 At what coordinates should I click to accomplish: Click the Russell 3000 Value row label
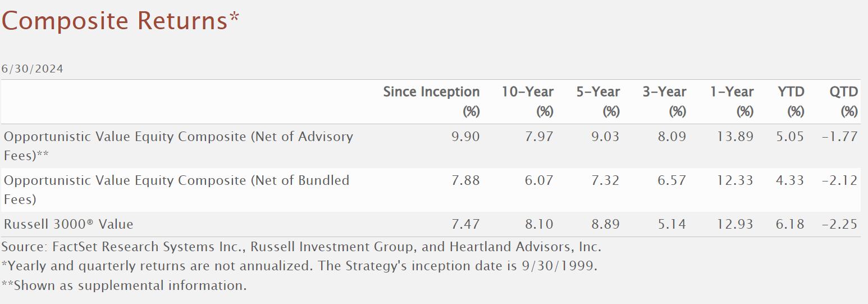point(68,224)
